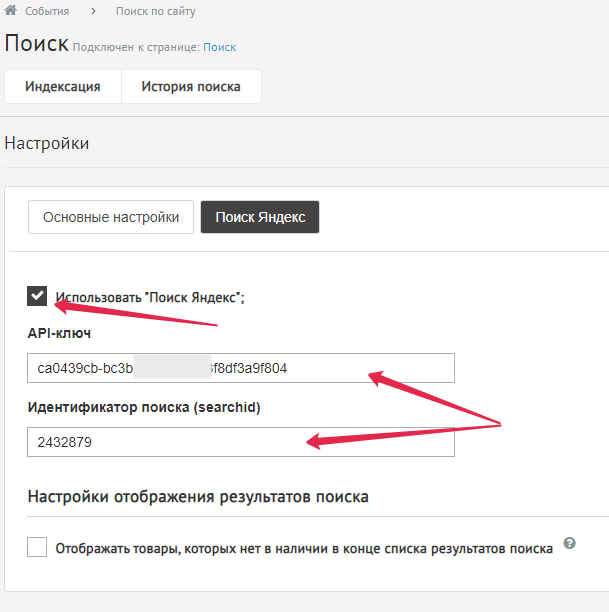Select the Поиск Яндекс tab
The width and height of the screenshot is (609, 612).
260,217
